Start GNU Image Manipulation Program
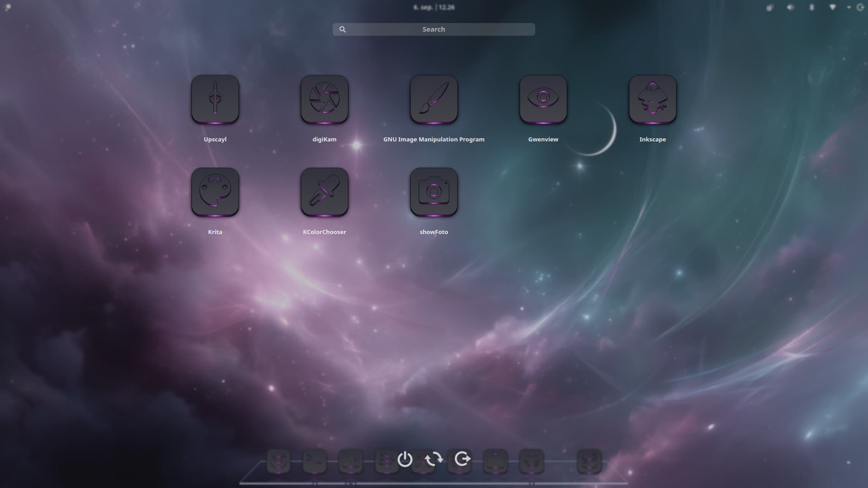The height and width of the screenshot is (488, 868). (x=434, y=99)
